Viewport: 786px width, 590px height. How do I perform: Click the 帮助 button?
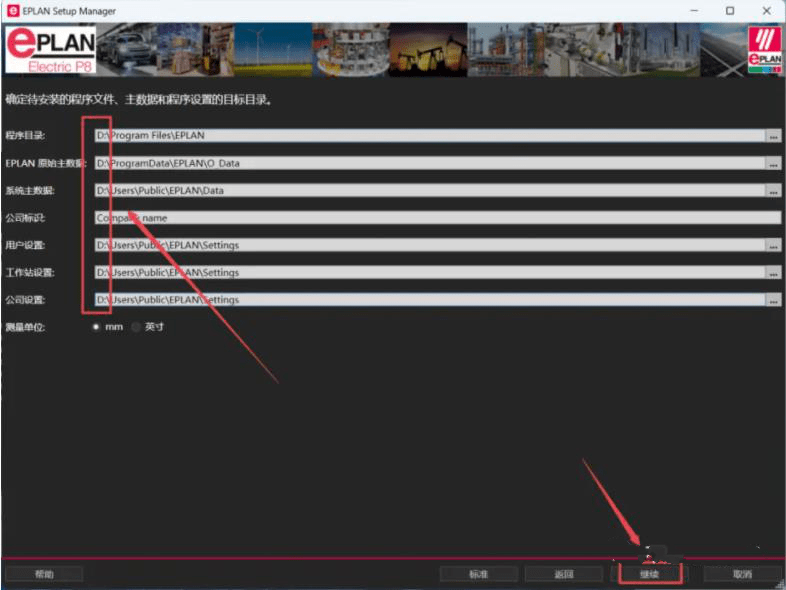(x=44, y=574)
